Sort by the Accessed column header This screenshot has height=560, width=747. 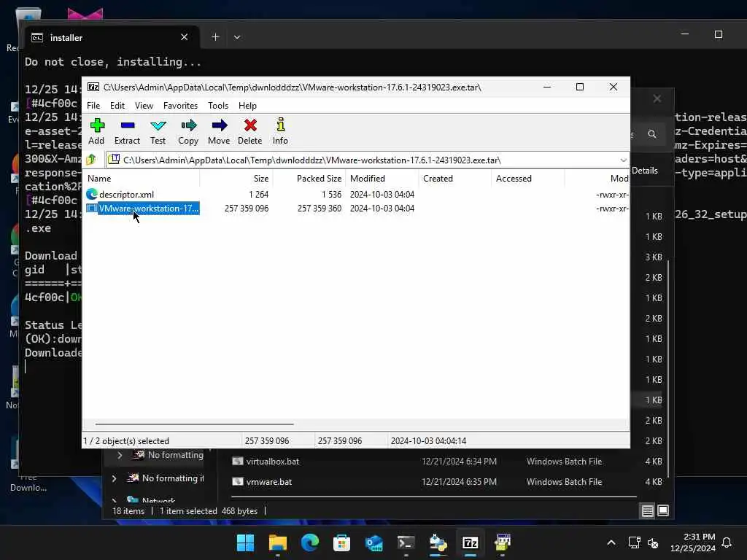(x=528, y=179)
